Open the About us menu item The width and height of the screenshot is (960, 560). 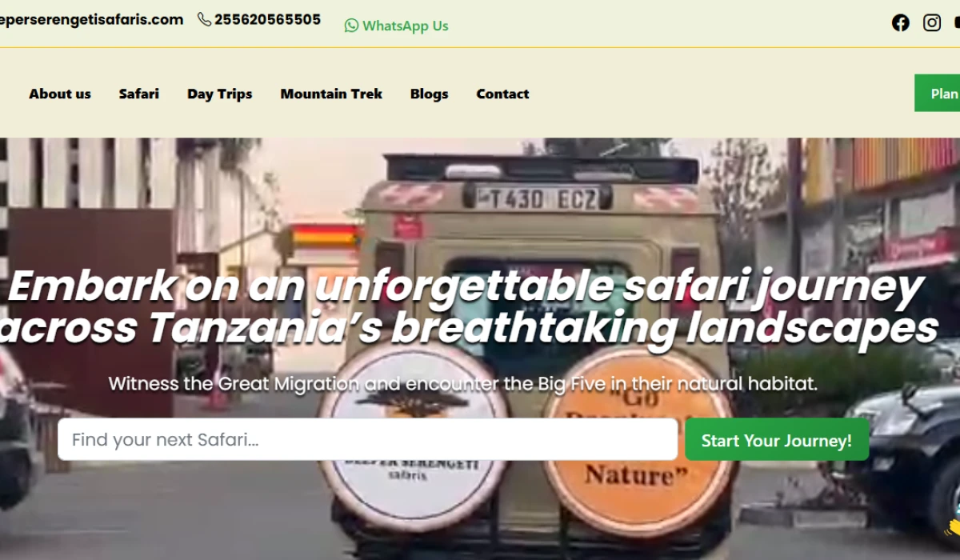click(x=60, y=94)
